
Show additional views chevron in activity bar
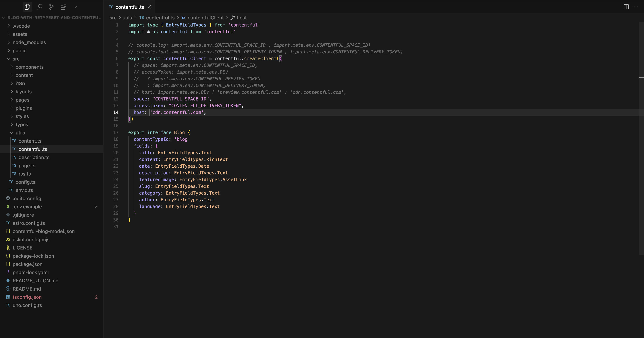coord(75,7)
